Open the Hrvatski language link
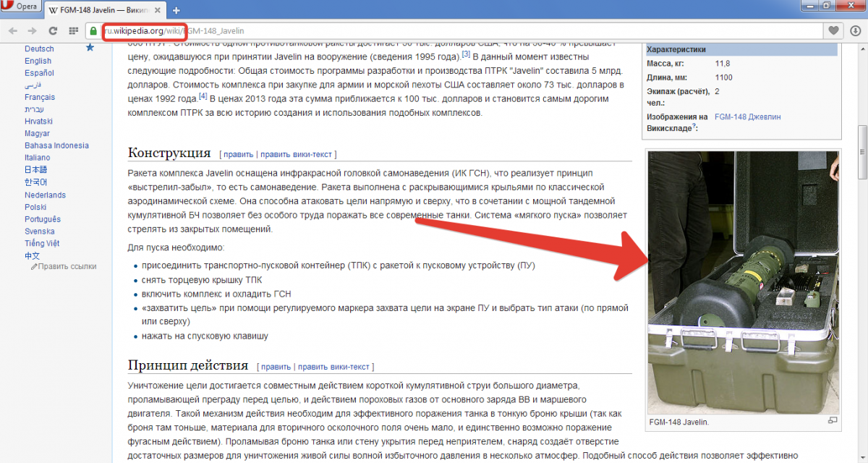Viewport: 868px width, 463px height. coord(38,122)
